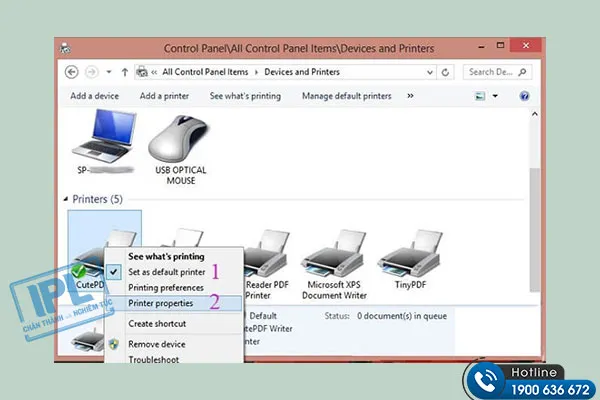This screenshot has height=400, width=600.
Task: Expand the toolbar overflow chevron
Action: coord(410,96)
